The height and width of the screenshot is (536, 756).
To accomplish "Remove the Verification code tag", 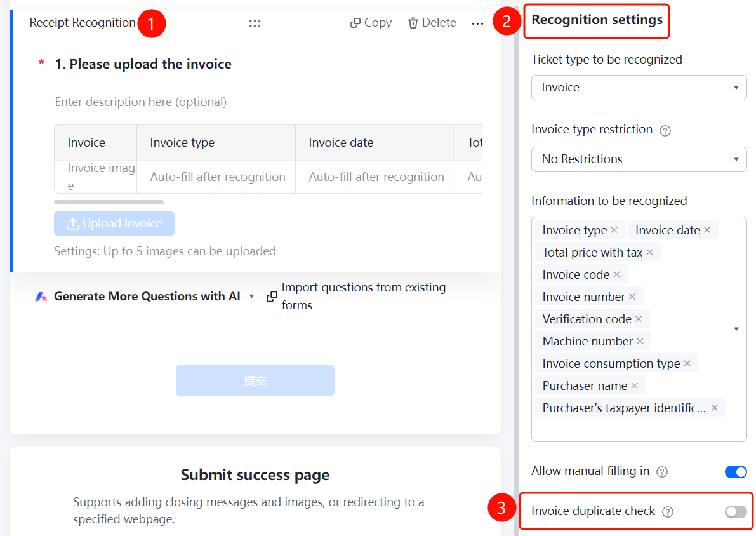I will 639,319.
